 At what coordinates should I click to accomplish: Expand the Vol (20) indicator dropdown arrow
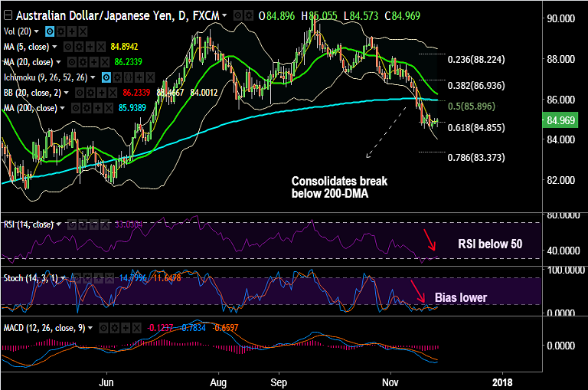click(37, 31)
